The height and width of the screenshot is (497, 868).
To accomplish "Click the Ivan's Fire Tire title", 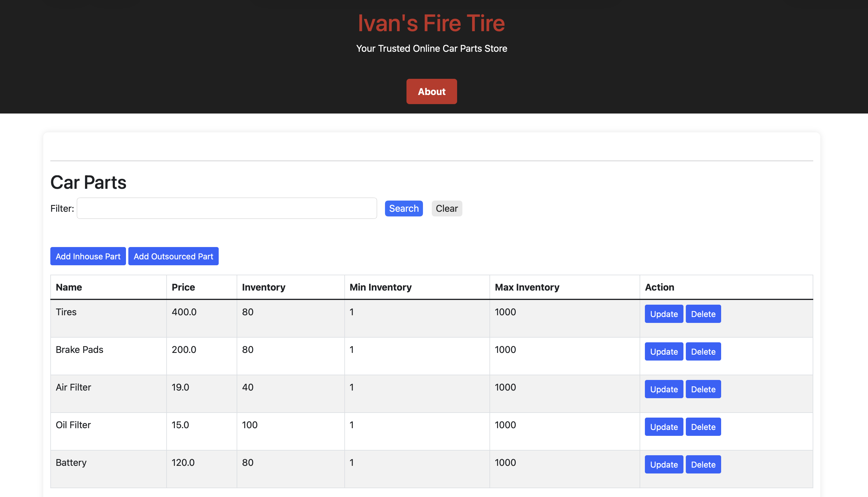I will click(431, 23).
